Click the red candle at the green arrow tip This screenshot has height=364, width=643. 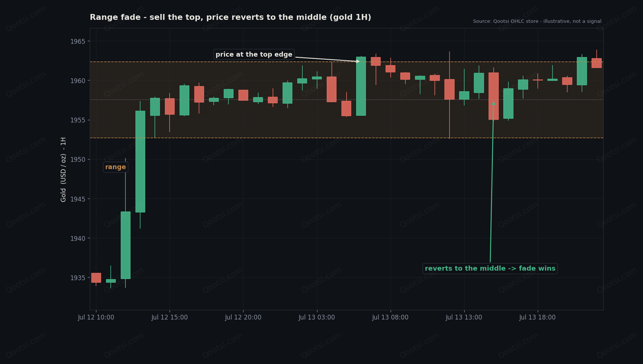pos(493,96)
